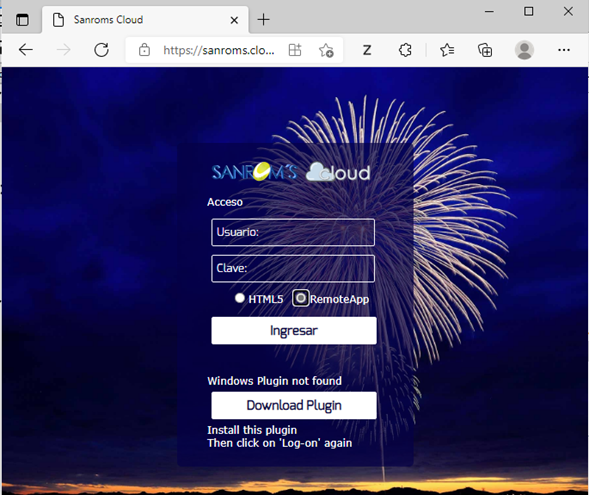
Task: Select the RemoteApp radio option
Action: click(301, 298)
